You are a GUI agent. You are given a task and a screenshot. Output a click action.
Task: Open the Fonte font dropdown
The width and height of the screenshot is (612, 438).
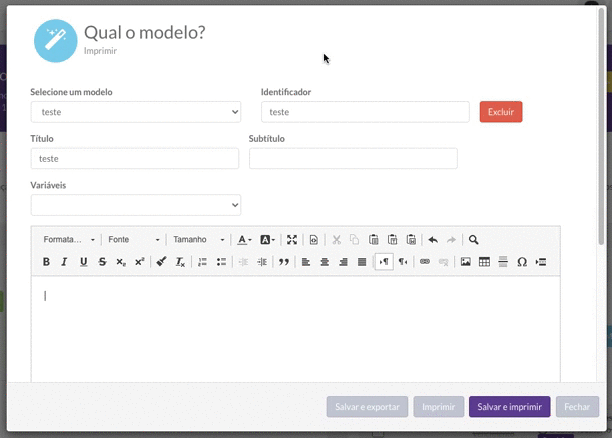[133, 240]
